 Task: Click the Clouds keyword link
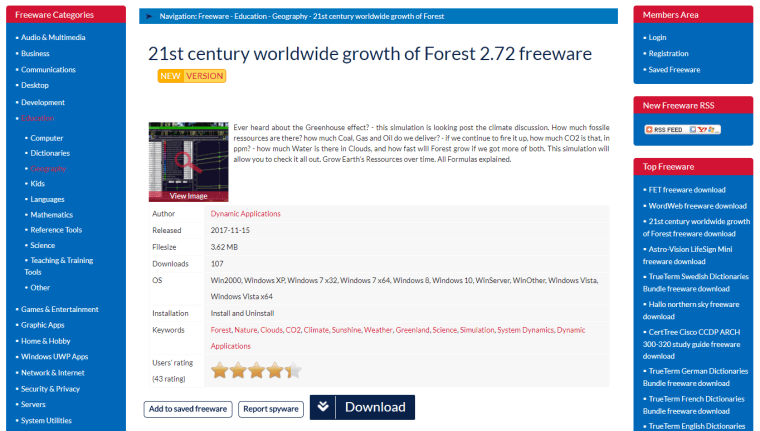click(x=271, y=330)
